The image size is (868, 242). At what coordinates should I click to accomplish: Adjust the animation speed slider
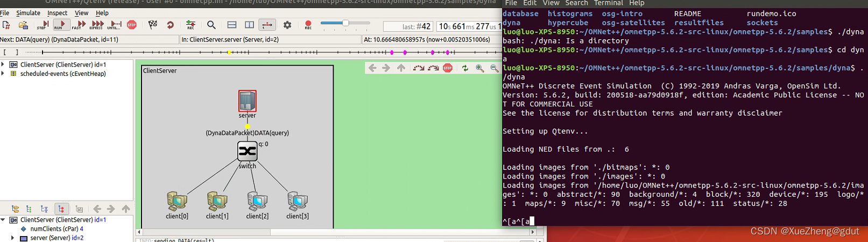click(x=345, y=23)
